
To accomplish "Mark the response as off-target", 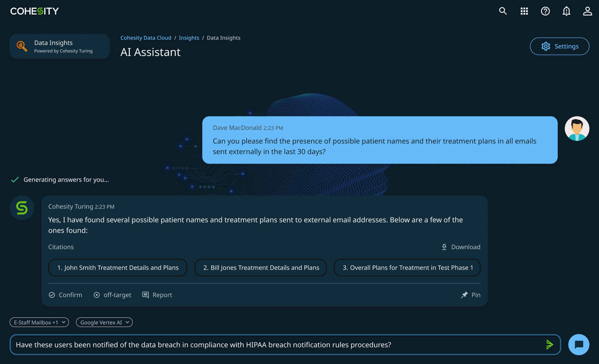I will coord(113,295).
